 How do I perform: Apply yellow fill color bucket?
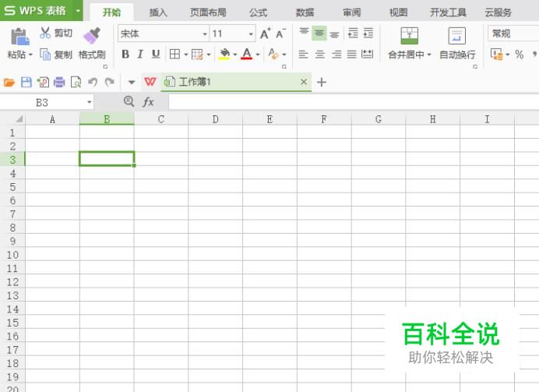224,54
